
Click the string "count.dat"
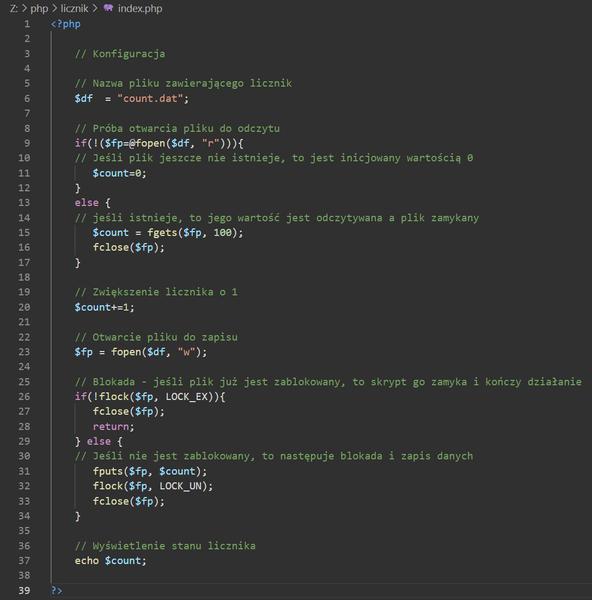(150, 98)
